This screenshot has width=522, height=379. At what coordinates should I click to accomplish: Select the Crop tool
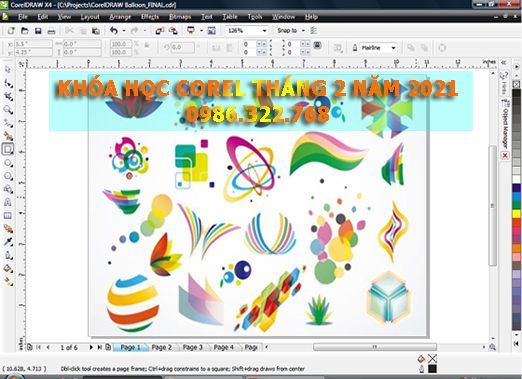coord(8,96)
